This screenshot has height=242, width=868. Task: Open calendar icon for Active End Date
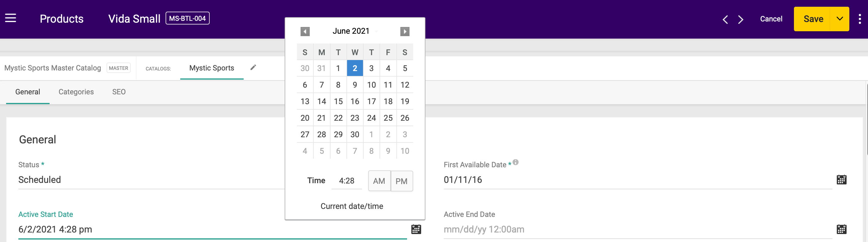point(841,229)
